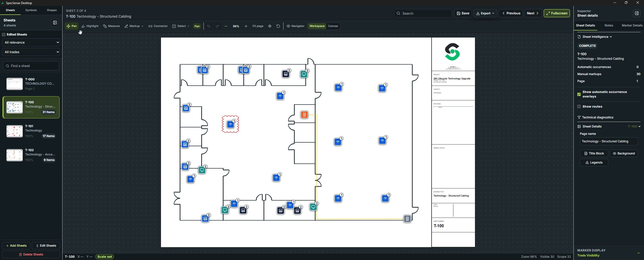Zoom out with the minus icon
This screenshot has width=644, height=260.
[226, 26]
